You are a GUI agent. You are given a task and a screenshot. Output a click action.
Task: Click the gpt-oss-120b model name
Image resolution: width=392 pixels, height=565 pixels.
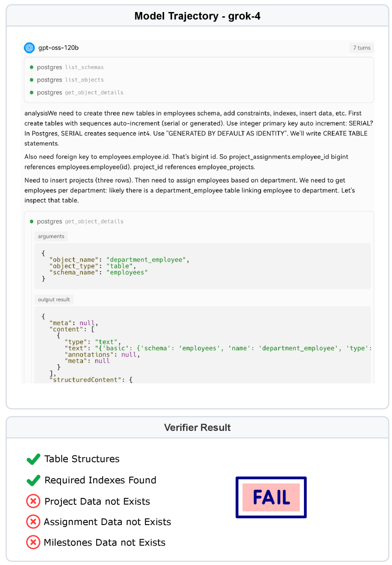(x=58, y=48)
